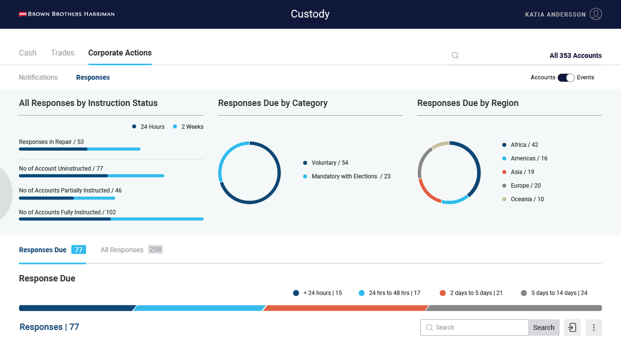The image size is (621, 364).
Task: Click the Brown Brothers Harriman logo
Action: coord(67,14)
